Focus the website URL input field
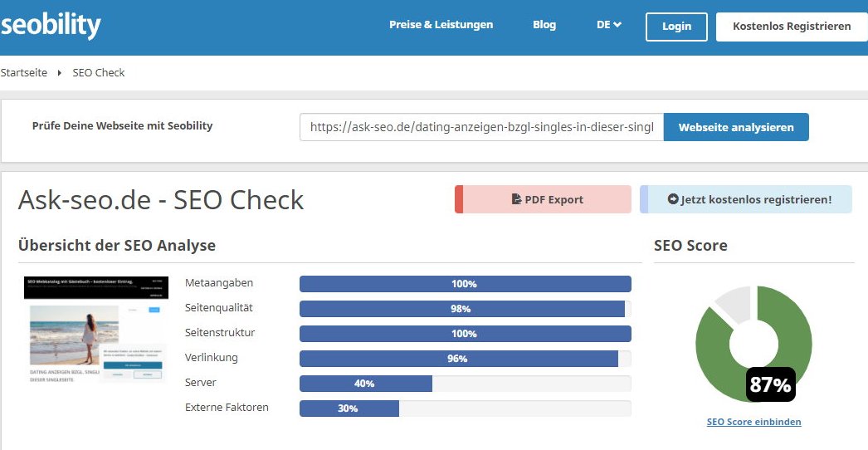Image resolution: width=868 pixels, height=450 pixels. point(481,127)
